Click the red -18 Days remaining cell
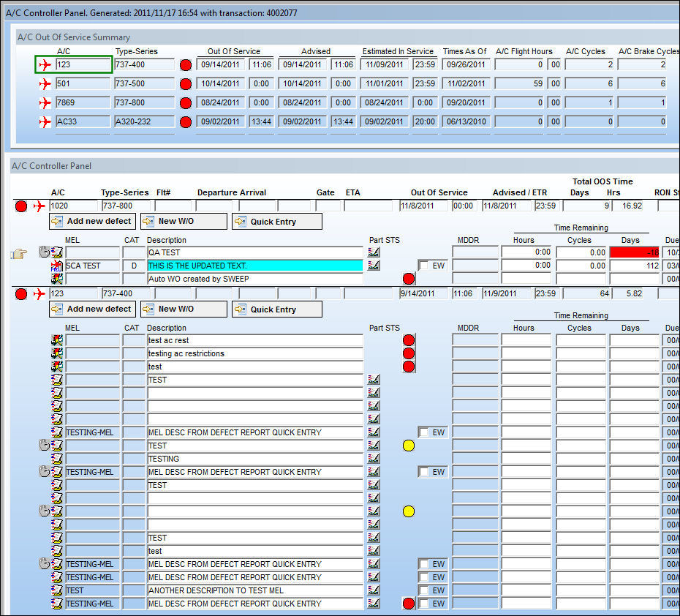Viewport: 680px width, 616px height. click(x=635, y=252)
